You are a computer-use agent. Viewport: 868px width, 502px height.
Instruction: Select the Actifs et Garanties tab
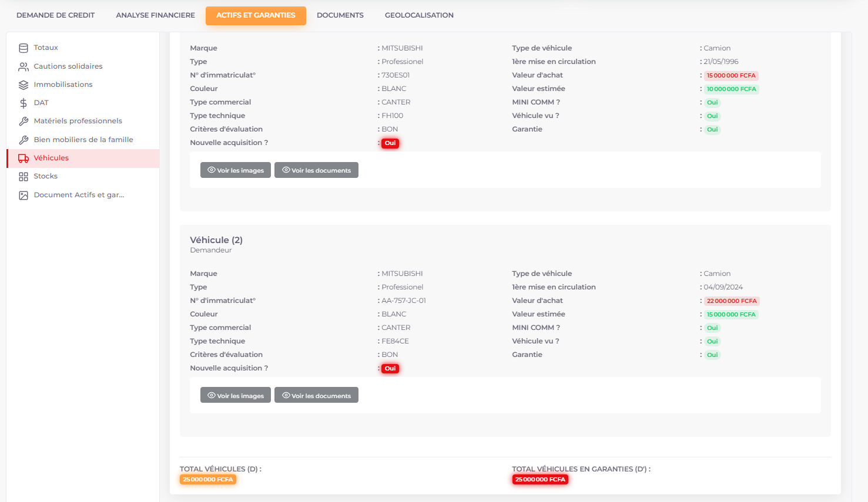pyautogui.click(x=256, y=15)
